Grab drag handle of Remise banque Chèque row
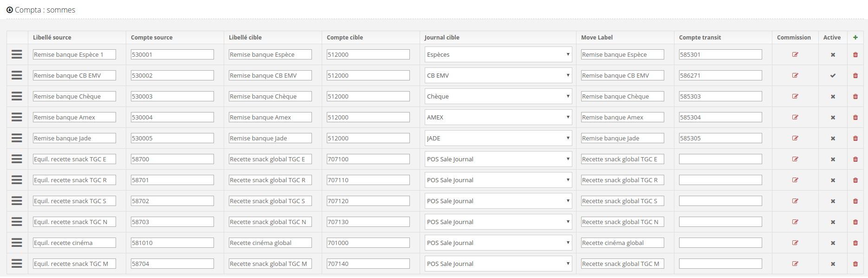Screen dimensions: 868x278 click(17, 96)
